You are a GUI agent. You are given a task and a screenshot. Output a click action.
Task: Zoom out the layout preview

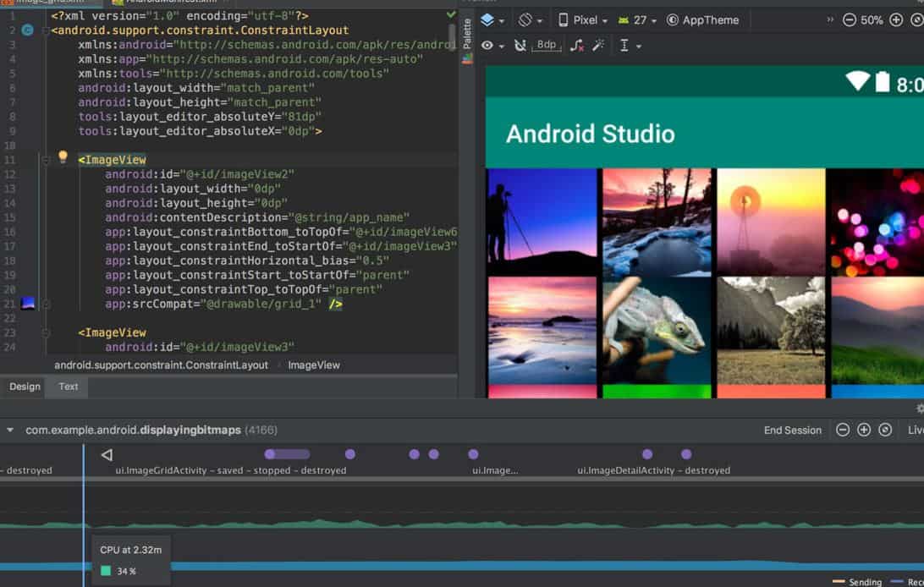[x=850, y=20]
